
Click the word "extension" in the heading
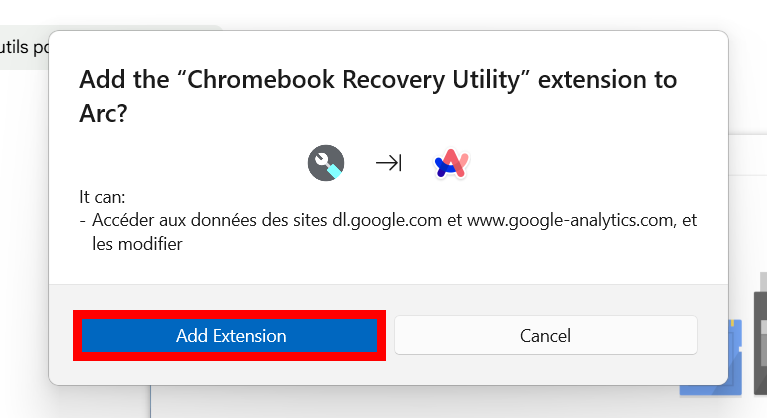click(591, 79)
